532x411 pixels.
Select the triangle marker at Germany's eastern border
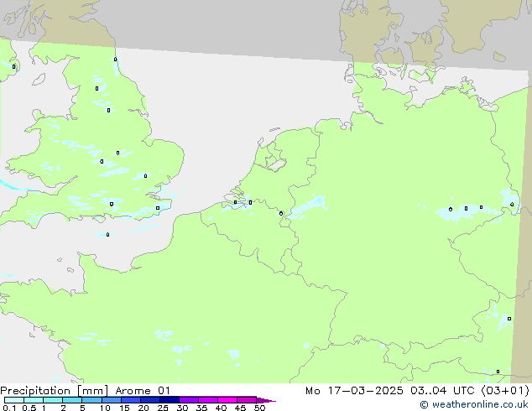pyautogui.click(x=512, y=204)
